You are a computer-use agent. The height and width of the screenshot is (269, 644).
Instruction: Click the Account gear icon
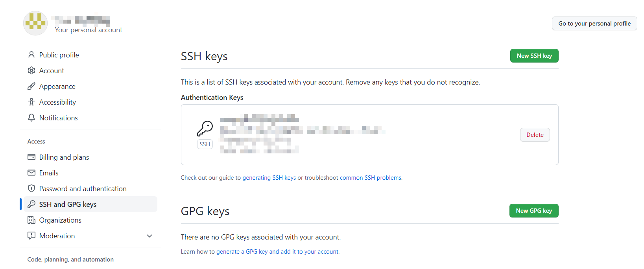(x=31, y=70)
